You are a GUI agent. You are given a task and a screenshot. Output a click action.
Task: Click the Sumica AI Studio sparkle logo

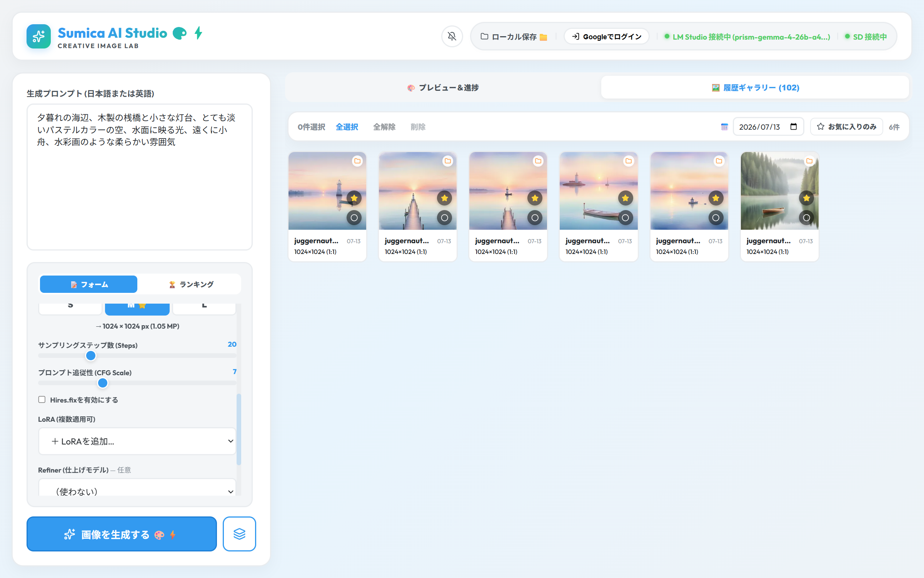coord(38,37)
